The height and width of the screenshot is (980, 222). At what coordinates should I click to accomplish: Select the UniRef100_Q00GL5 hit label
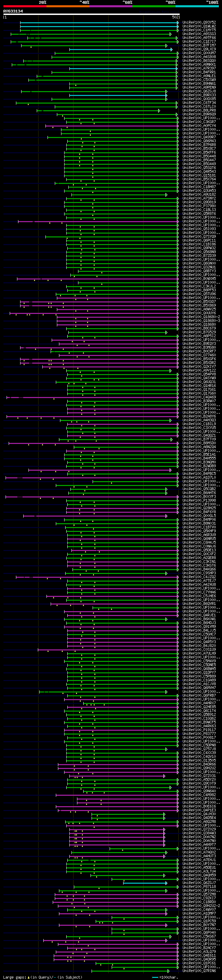(x=199, y=516)
